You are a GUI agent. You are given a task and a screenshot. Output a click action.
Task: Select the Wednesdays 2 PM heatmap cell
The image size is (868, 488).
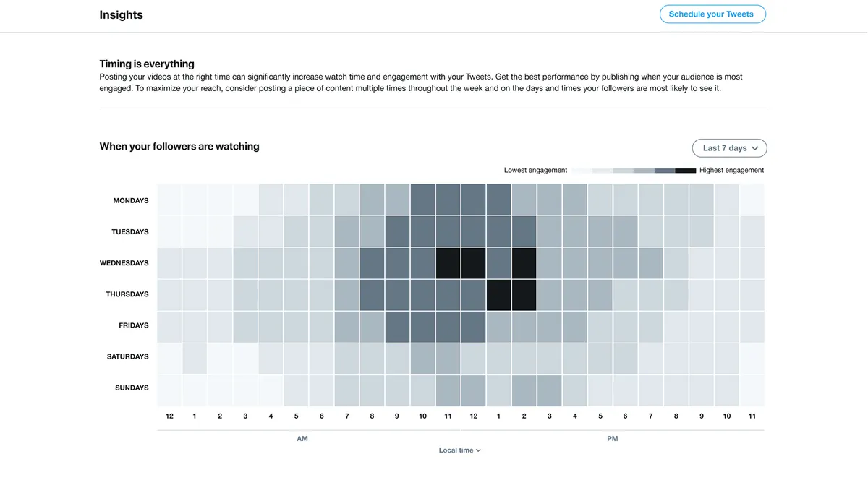click(524, 263)
